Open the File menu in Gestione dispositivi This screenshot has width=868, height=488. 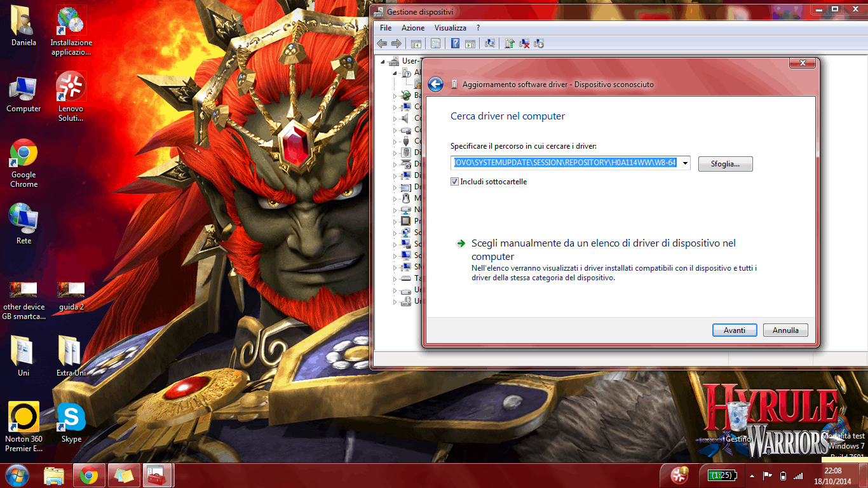[x=386, y=28]
